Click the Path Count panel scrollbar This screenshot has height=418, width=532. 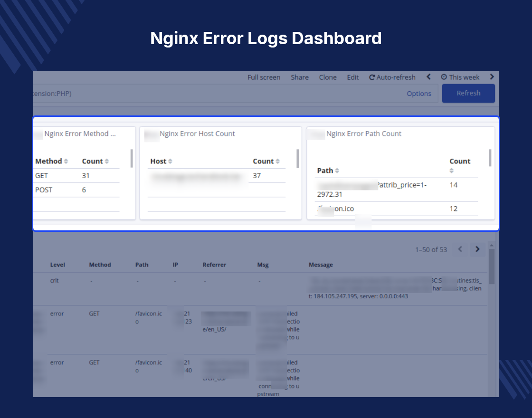click(x=490, y=158)
